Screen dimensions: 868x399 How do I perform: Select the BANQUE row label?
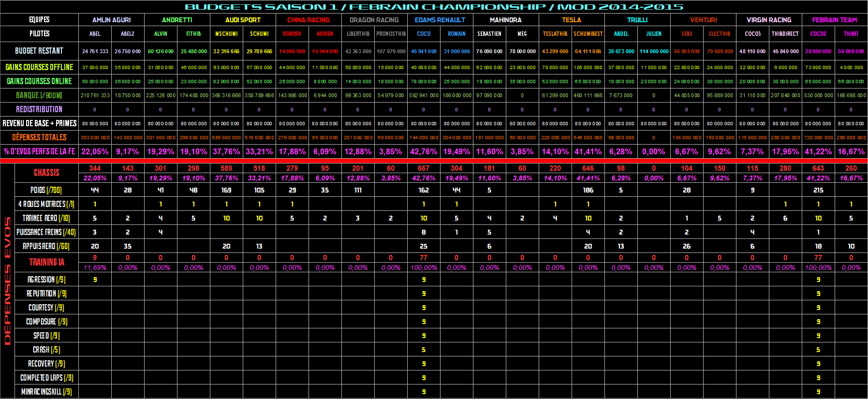point(39,95)
